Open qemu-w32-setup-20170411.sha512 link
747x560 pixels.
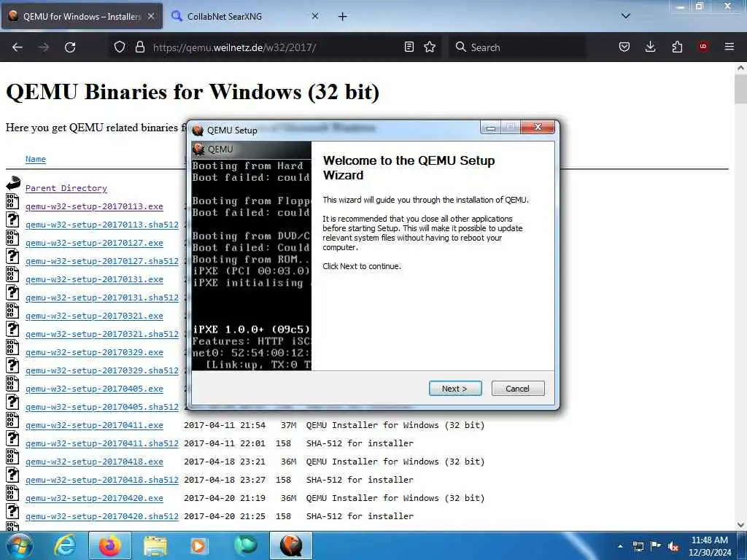(x=102, y=443)
